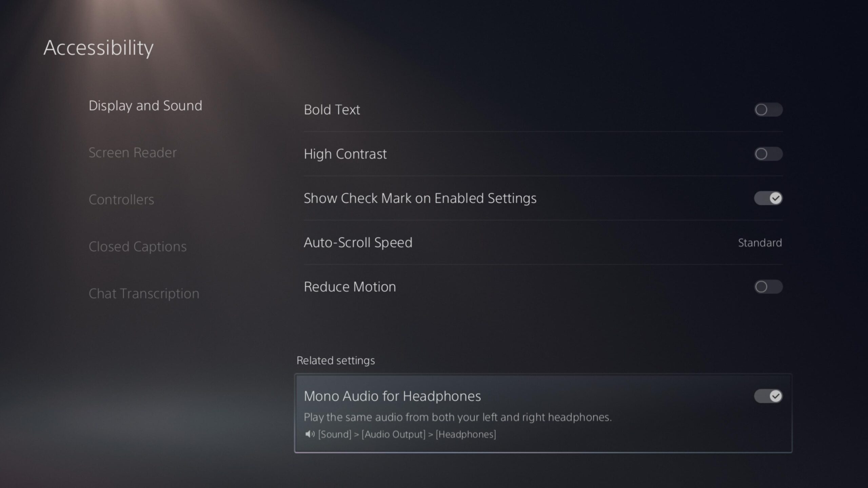Viewport: 868px width, 488px height.
Task: Select Standard Auto-Scroll Speed value
Action: pyautogui.click(x=760, y=243)
